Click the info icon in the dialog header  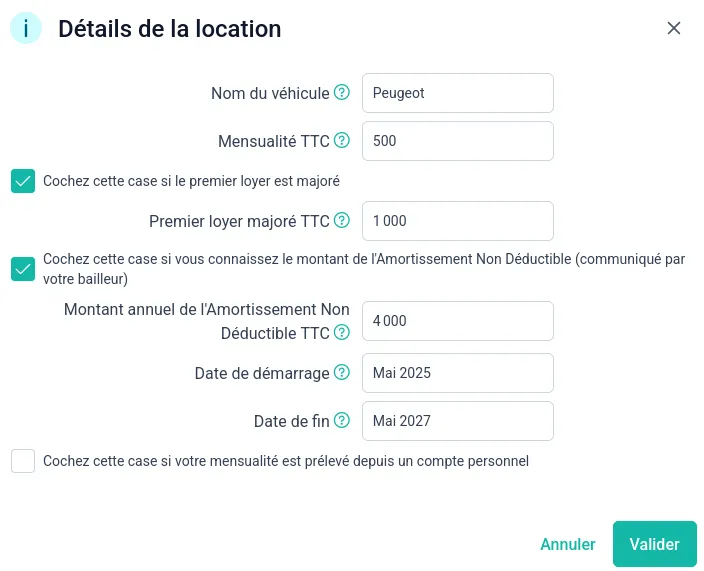pyautogui.click(x=26, y=29)
